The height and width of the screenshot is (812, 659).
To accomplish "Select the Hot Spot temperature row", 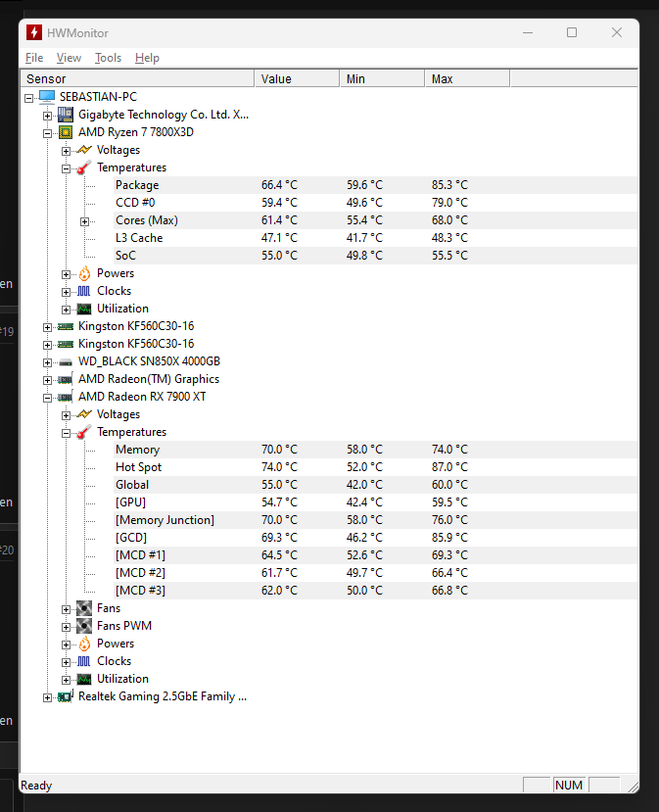I will point(376,467).
